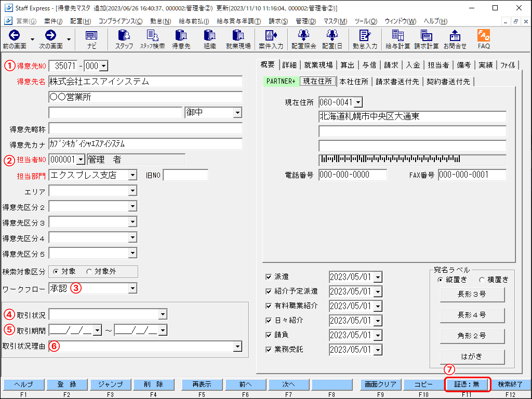
Task: Switch to the 請求書送付先 tab
Action: (x=397, y=82)
